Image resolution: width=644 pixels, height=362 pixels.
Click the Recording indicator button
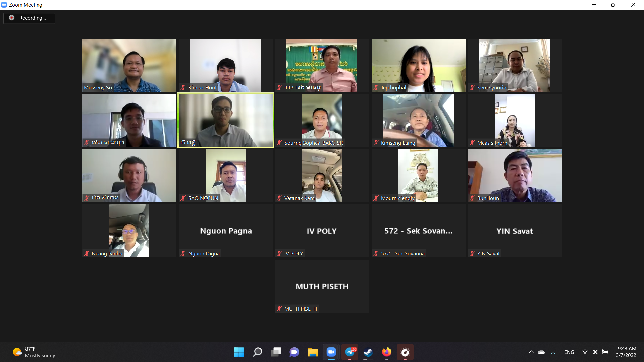(29, 18)
